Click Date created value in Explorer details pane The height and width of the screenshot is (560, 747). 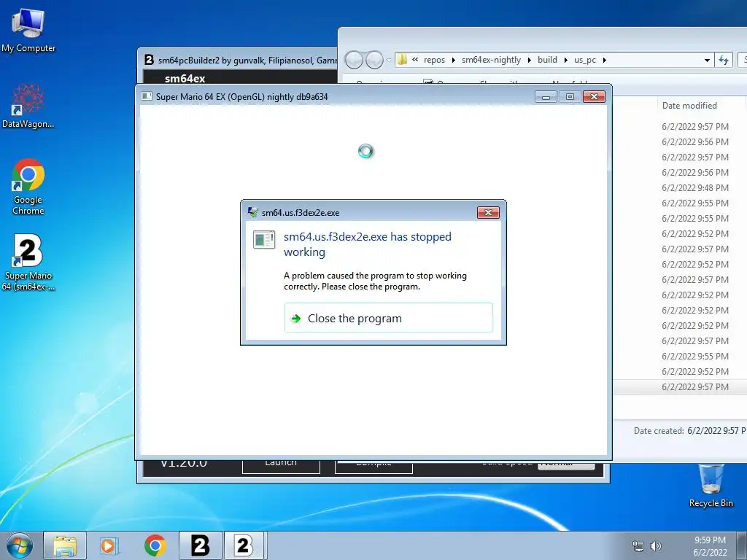[x=716, y=430]
